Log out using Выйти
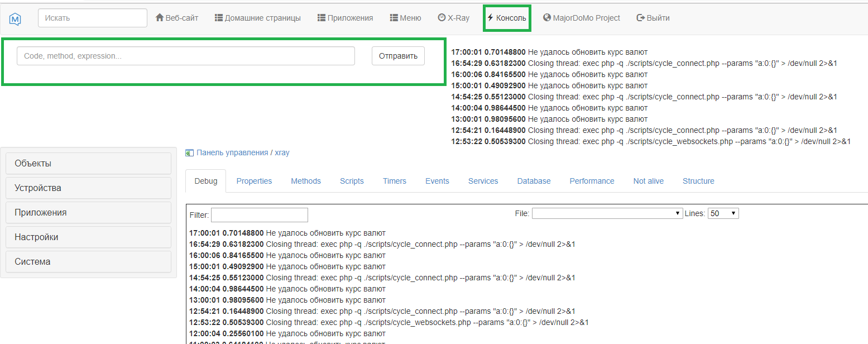The width and height of the screenshot is (868, 344). (x=653, y=18)
